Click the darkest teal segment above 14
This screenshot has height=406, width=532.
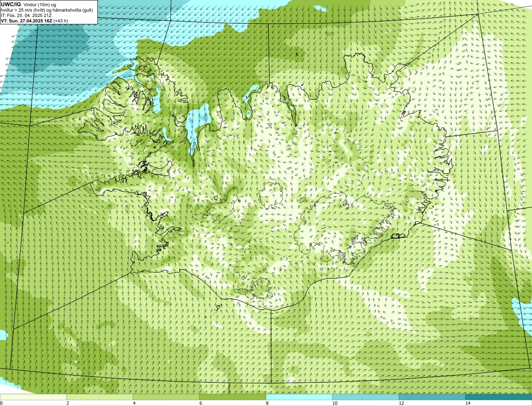pos(499,397)
